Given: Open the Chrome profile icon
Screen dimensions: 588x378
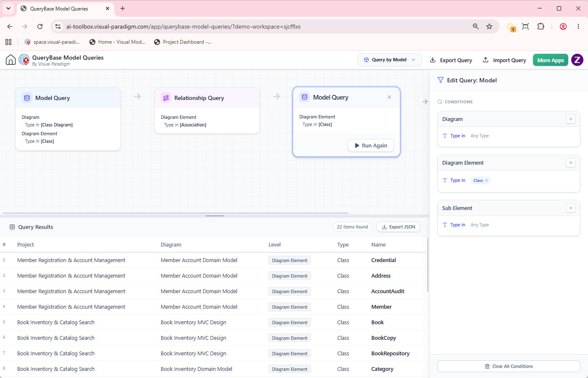Looking at the screenshot, I should [x=563, y=26].
